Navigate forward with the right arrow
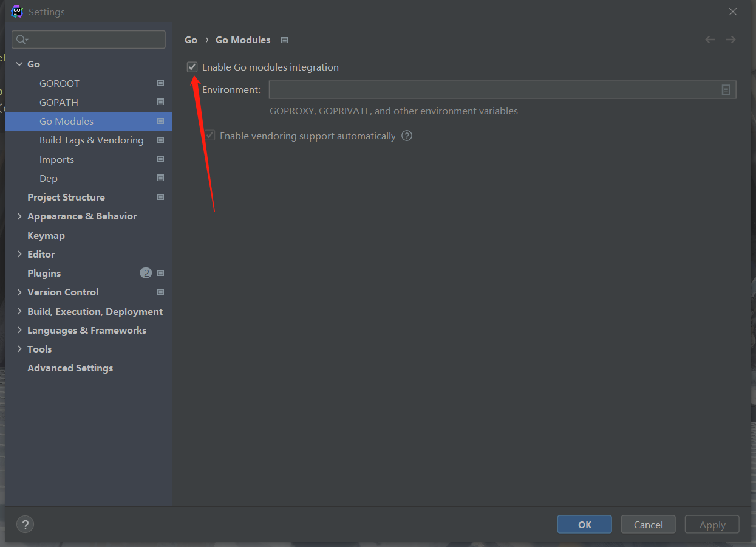The image size is (756, 547). click(730, 40)
